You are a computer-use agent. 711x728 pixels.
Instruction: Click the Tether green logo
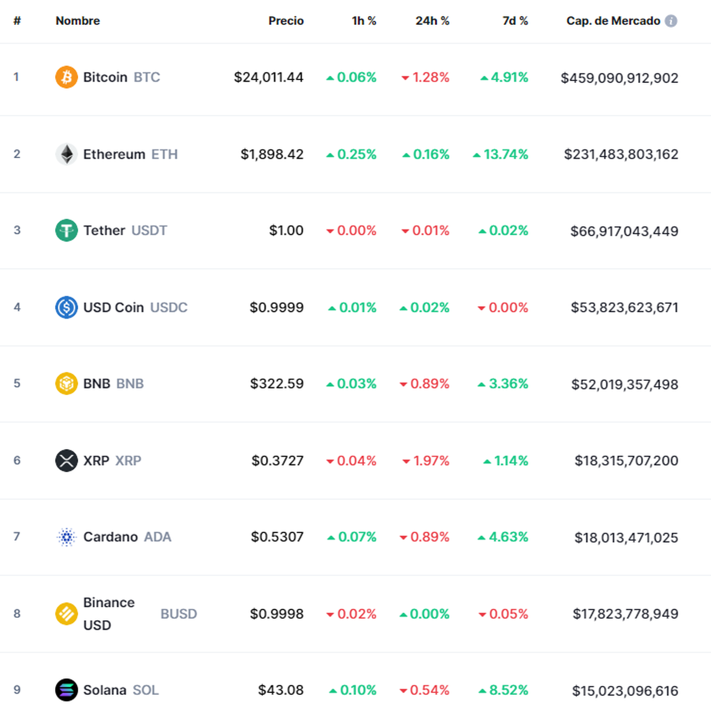(x=66, y=230)
